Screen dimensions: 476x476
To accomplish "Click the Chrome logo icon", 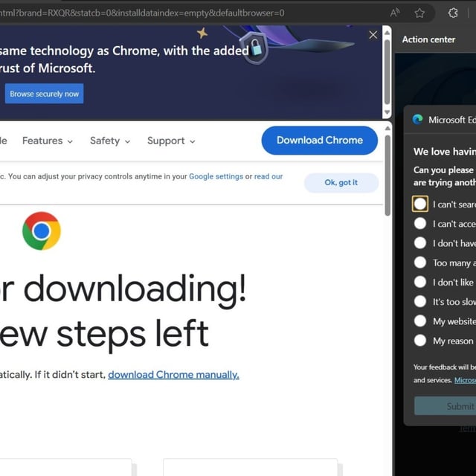I will (42, 231).
